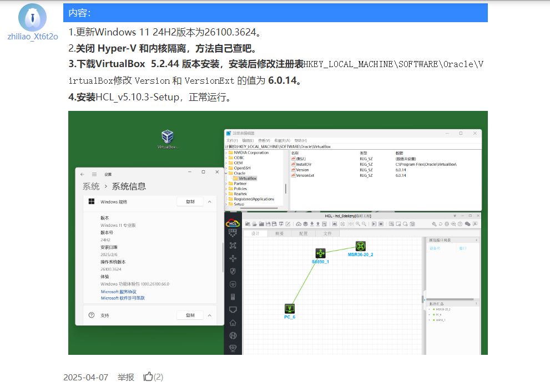The height and width of the screenshot is (392, 550).
Task: Click the save project icon in HCL toolbar
Action: [268, 224]
